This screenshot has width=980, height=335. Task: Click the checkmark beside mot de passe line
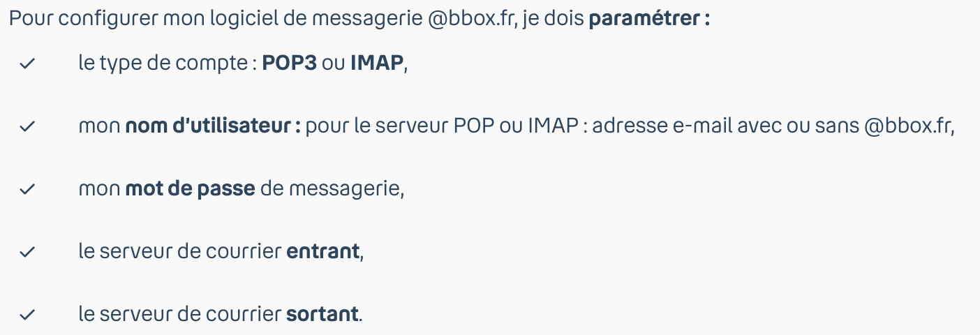[x=27, y=189]
